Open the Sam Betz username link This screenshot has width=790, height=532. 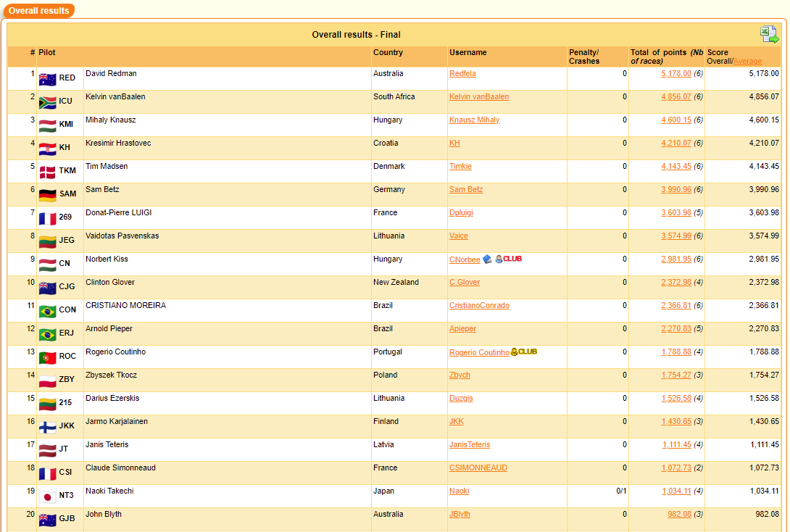tap(466, 189)
